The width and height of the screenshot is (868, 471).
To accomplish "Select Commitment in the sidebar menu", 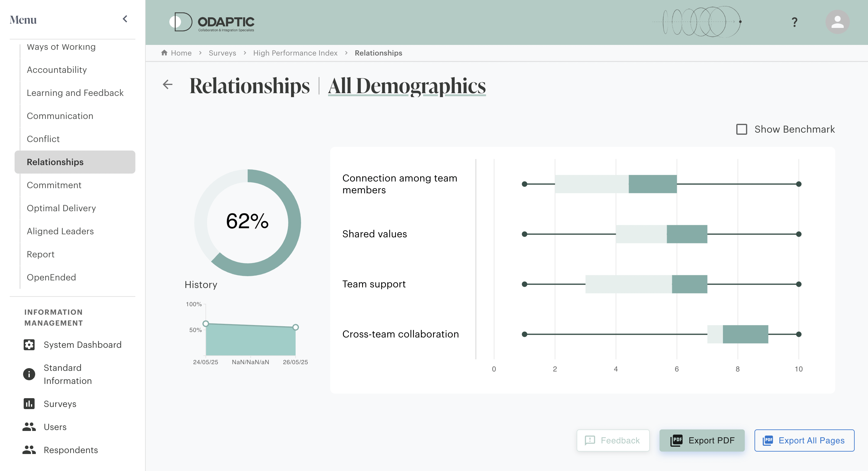I will pyautogui.click(x=54, y=185).
